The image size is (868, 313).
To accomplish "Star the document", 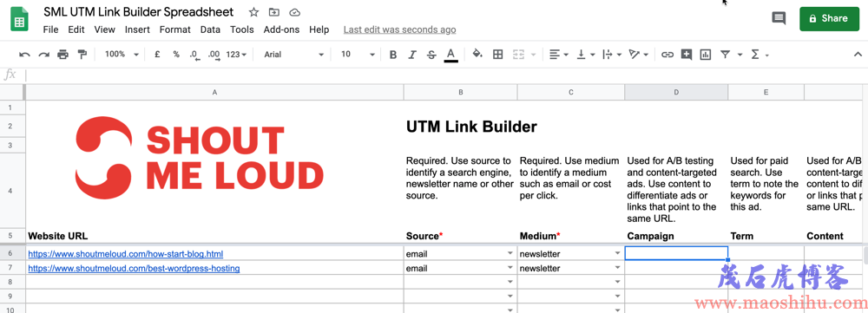I will click(253, 12).
